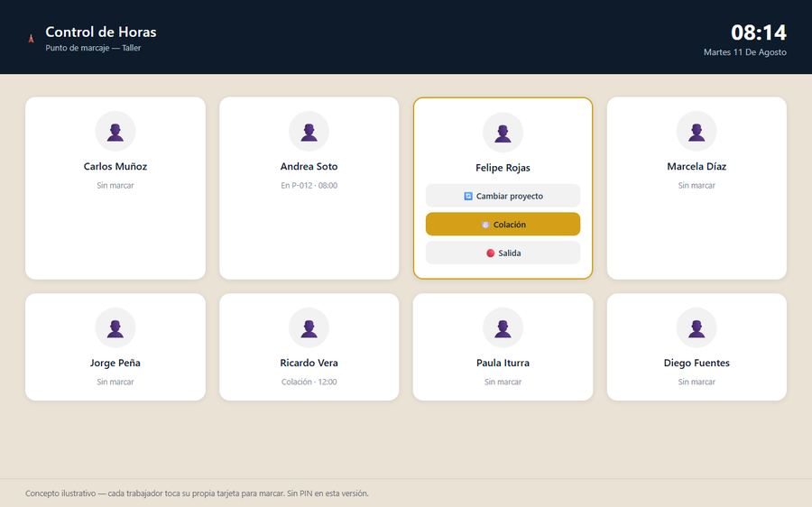Click the Diego Fuentes Sin marcar text
The height and width of the screenshot is (507, 812).
tap(697, 382)
